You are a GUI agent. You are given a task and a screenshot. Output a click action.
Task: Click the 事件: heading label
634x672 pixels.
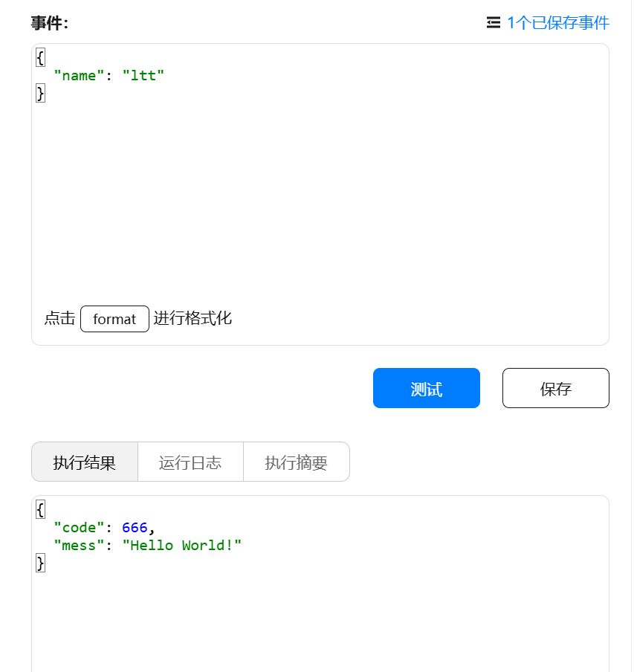click(x=50, y=23)
